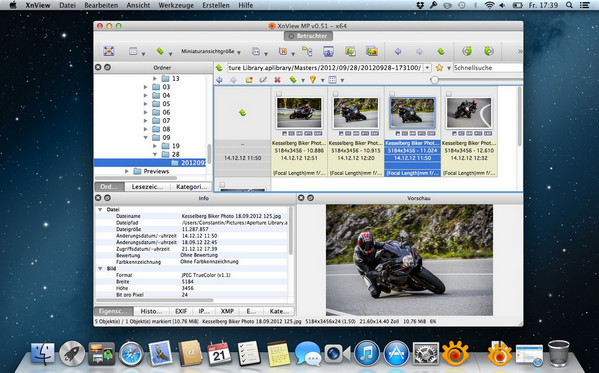Click the rotate left green icon

[467, 51]
